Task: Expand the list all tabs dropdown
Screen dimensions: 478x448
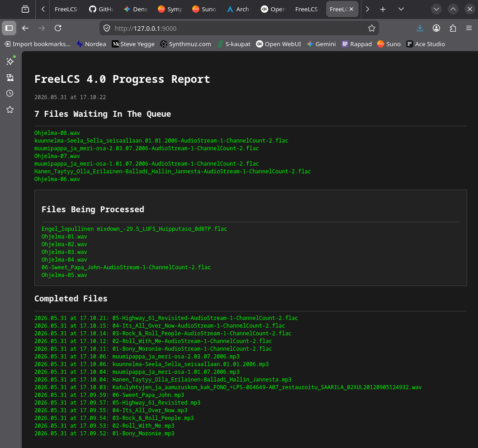Action: click(x=401, y=10)
